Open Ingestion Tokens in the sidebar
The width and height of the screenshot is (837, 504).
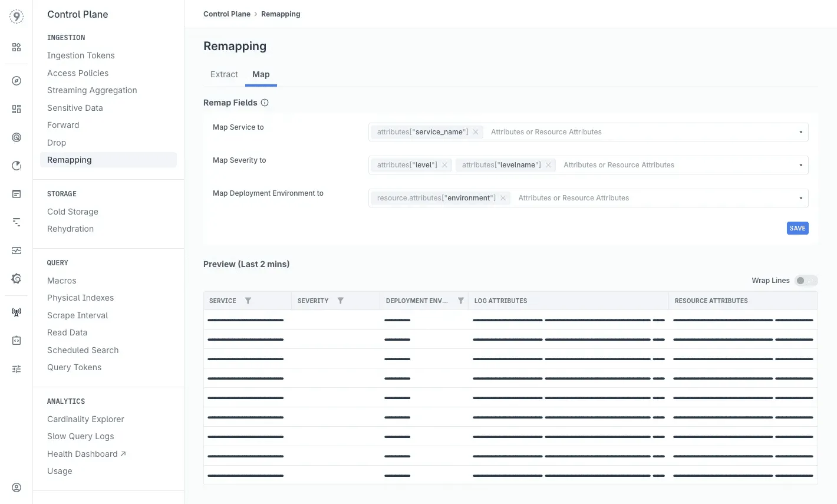coord(81,55)
